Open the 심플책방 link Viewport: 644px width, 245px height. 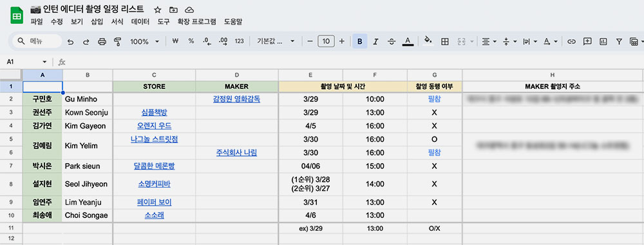point(154,113)
